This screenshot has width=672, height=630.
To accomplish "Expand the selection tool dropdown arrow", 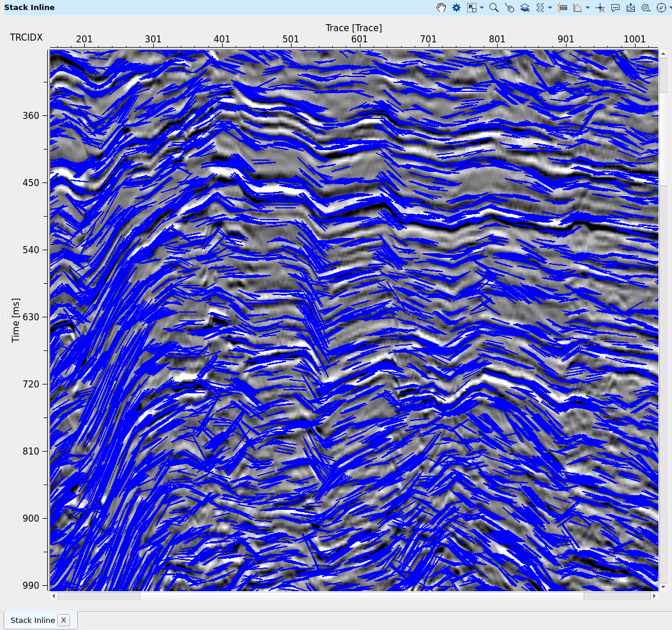I will [x=482, y=8].
